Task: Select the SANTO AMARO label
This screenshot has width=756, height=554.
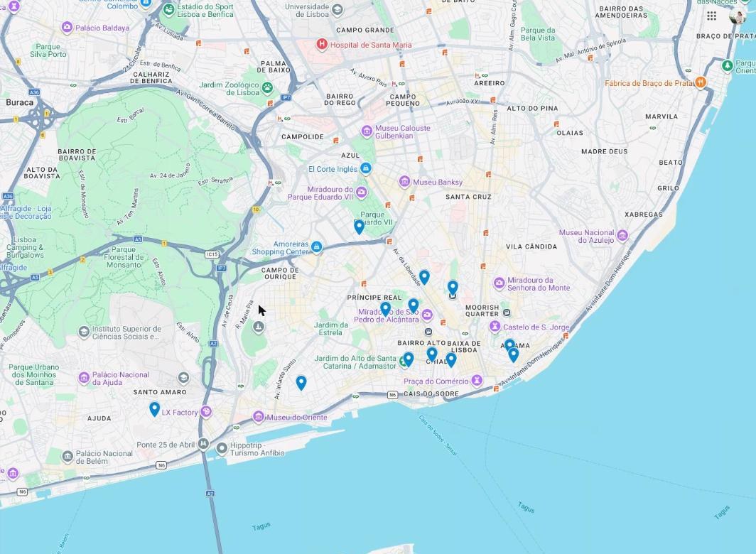Action: (x=160, y=392)
